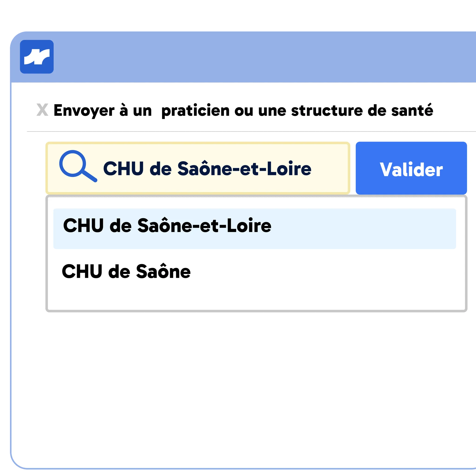Click blank space right of CHU de Saône entry
The image size is (476, 476).
[320, 271]
